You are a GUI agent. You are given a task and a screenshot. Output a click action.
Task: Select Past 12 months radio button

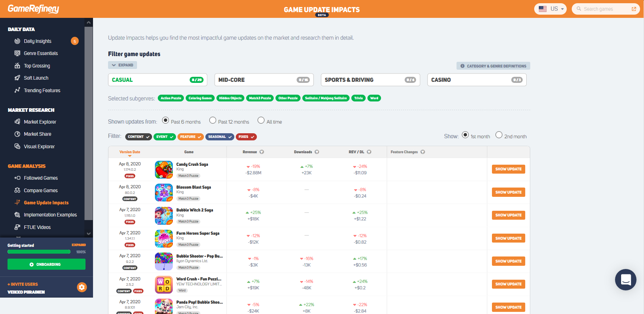click(213, 120)
